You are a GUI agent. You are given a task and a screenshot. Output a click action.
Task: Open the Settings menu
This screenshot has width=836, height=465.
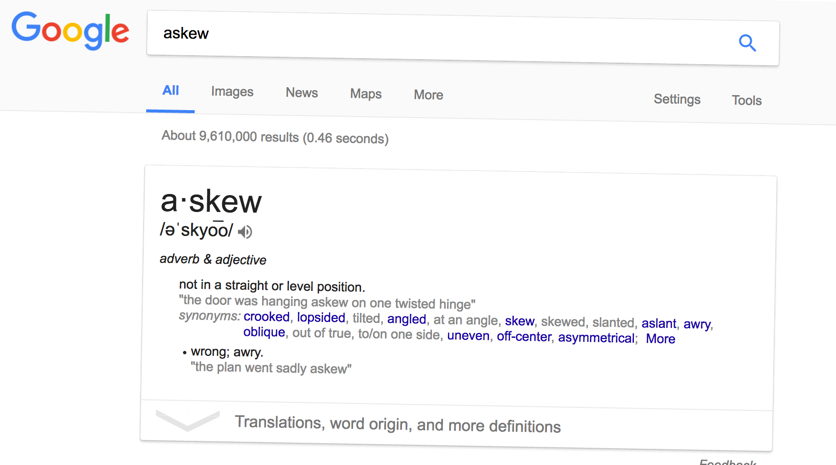click(677, 99)
